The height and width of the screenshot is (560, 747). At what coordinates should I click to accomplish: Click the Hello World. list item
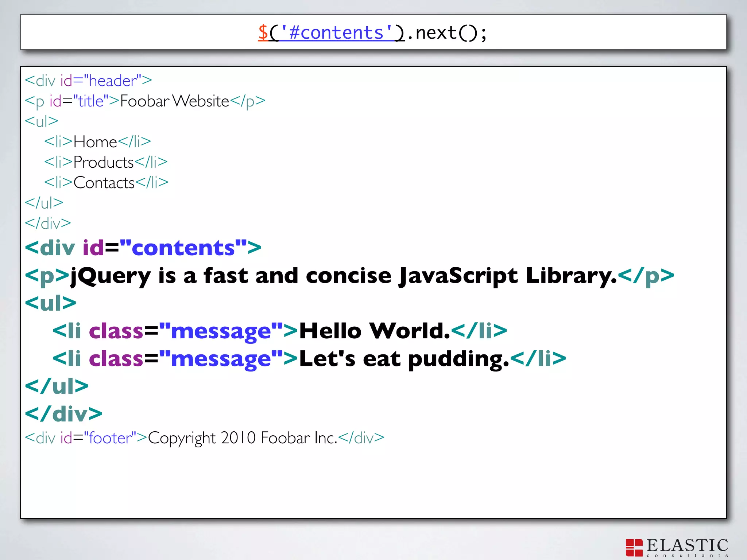pos(280,331)
